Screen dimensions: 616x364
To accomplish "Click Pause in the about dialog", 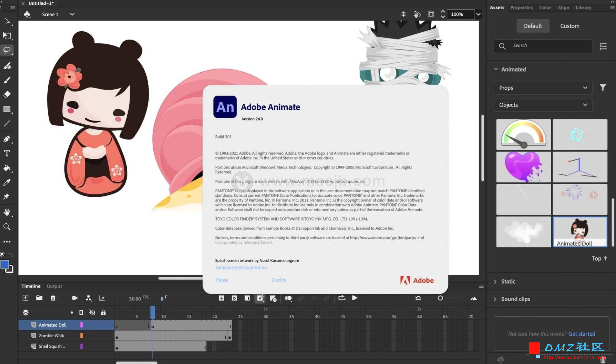I will click(x=222, y=280).
